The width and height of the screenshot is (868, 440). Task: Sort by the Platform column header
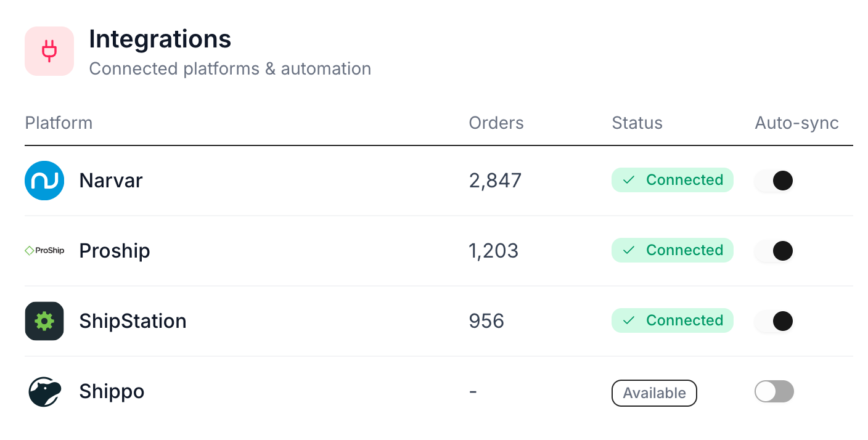coord(59,123)
